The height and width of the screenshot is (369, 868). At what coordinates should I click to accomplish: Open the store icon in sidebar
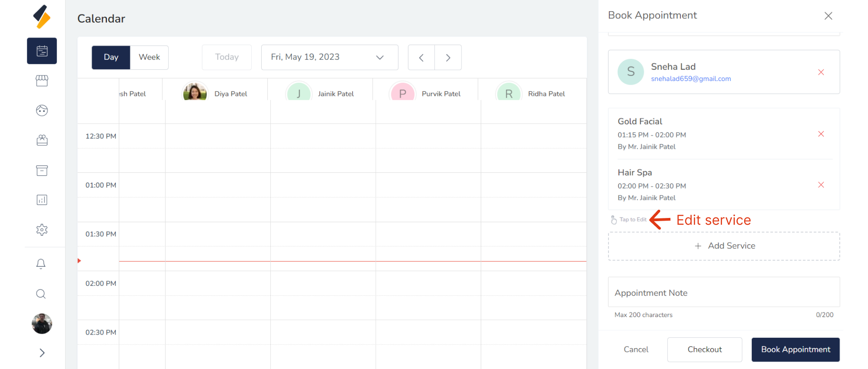pyautogui.click(x=42, y=81)
